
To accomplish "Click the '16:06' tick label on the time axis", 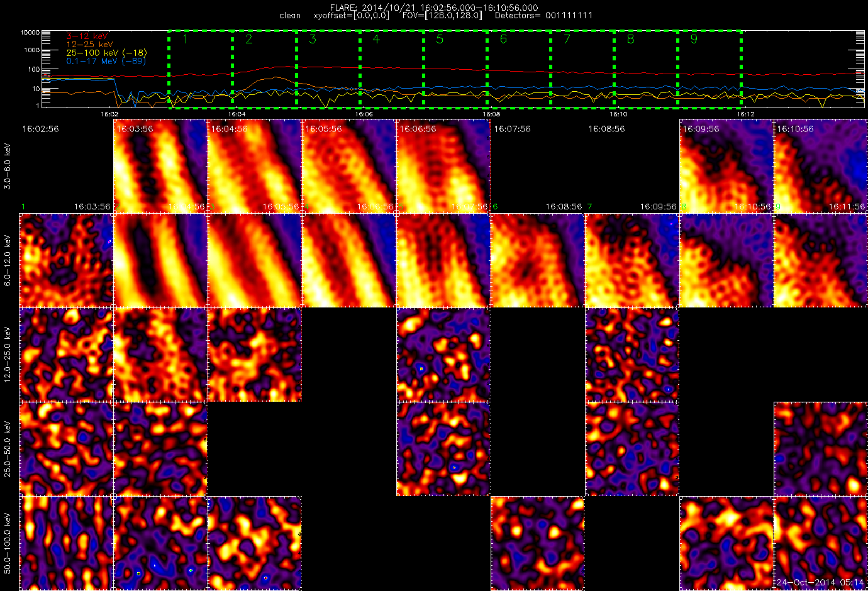I will coord(364,114).
